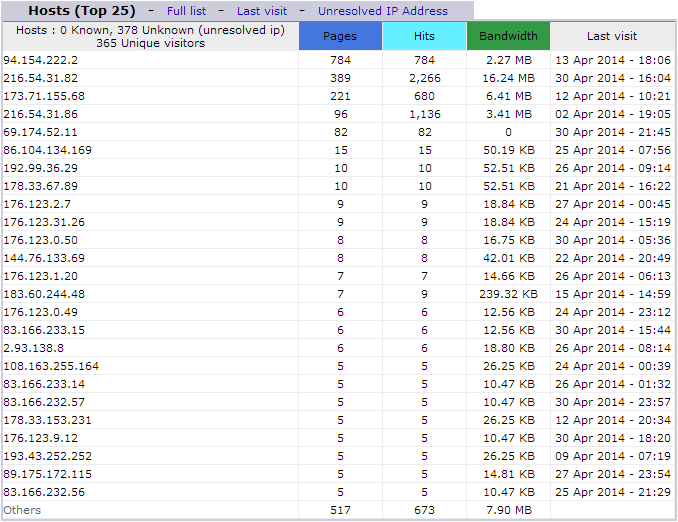Click the cyan Hits column header
This screenshot has width=678, height=522.
pos(424,36)
